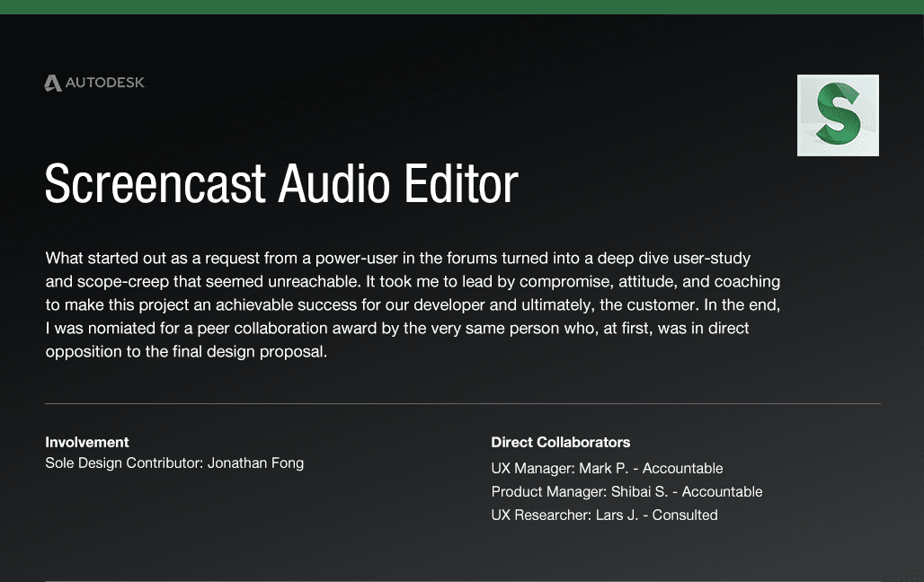Select the Screencast Audio Editor title
This screenshot has width=924, height=582.
(x=281, y=184)
